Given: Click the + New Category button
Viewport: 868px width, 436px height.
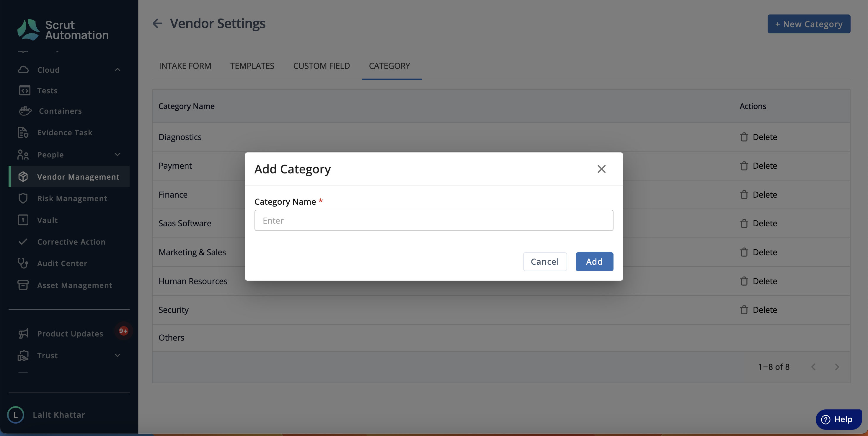Looking at the screenshot, I should point(809,24).
